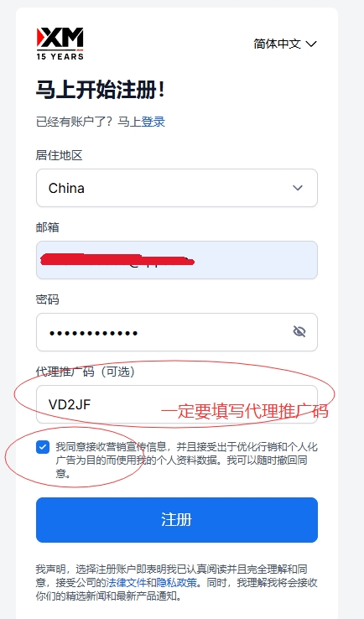Viewport: 364px width, 619px height.
Task: Open the 简体中文 language selector
Action: pos(285,44)
